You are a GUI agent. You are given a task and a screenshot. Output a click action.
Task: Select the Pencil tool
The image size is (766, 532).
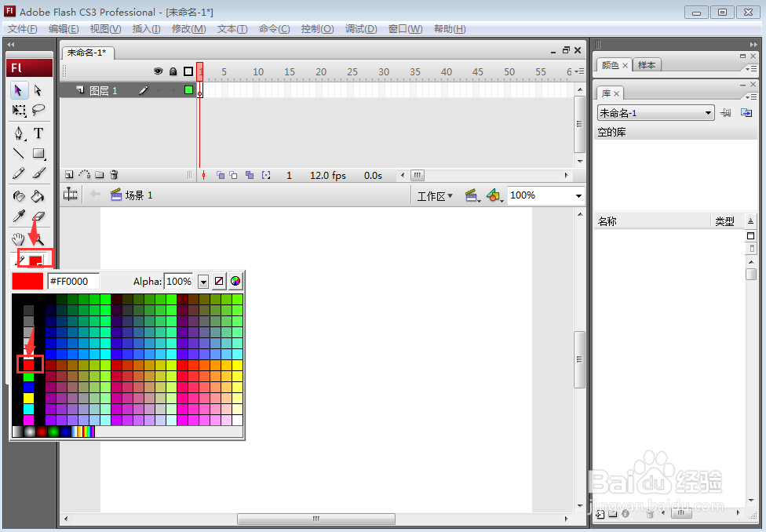pos(19,173)
